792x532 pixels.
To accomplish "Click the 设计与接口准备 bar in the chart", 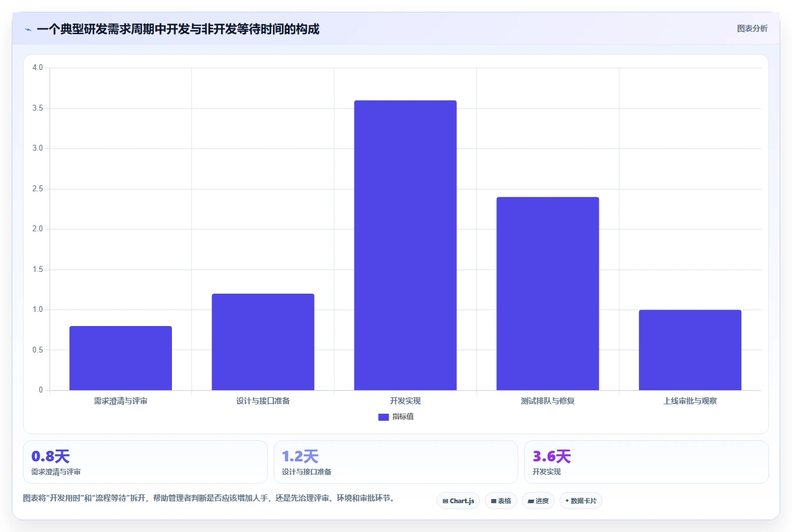I will (263, 342).
